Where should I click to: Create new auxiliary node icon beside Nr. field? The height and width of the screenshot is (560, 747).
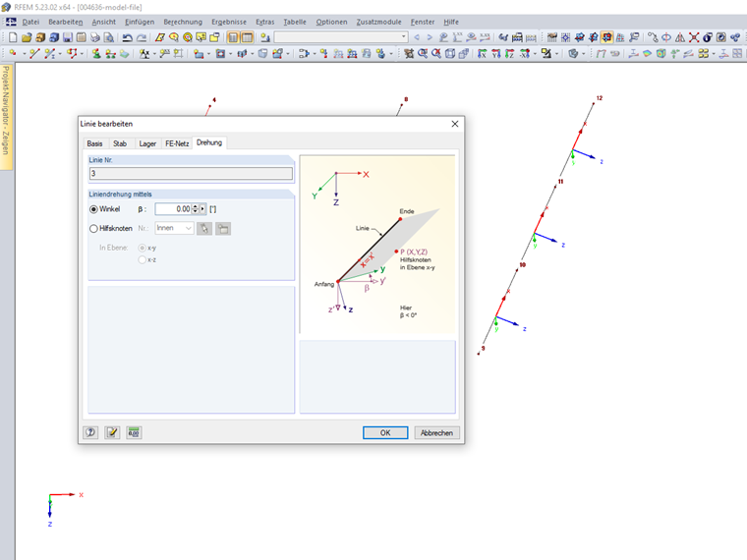(223, 229)
